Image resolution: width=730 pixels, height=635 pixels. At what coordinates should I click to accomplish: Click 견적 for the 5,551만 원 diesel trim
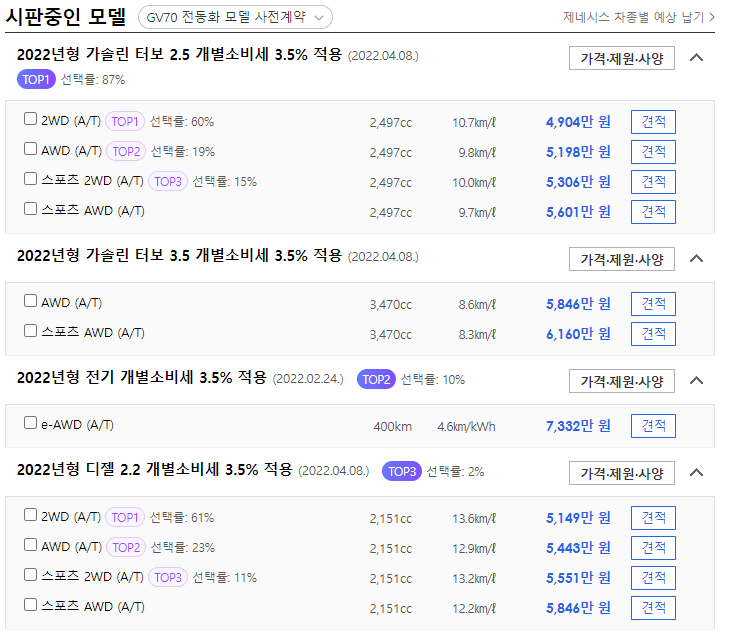653,578
